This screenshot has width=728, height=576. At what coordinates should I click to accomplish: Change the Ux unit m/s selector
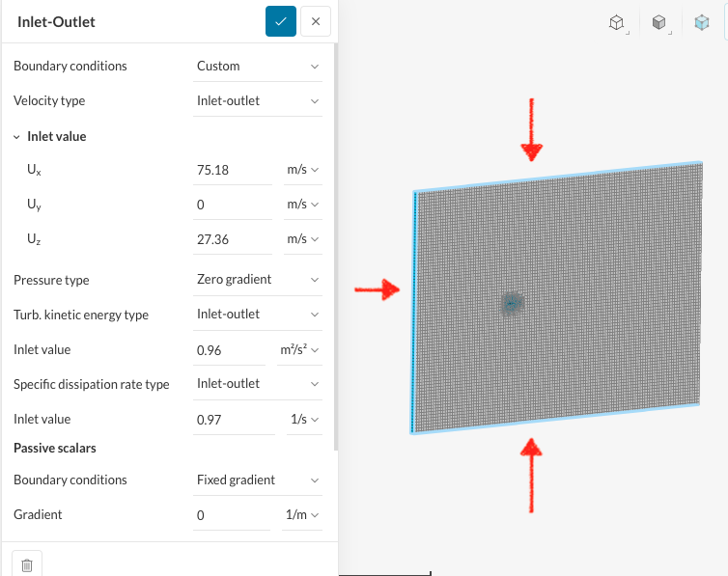coord(302,170)
